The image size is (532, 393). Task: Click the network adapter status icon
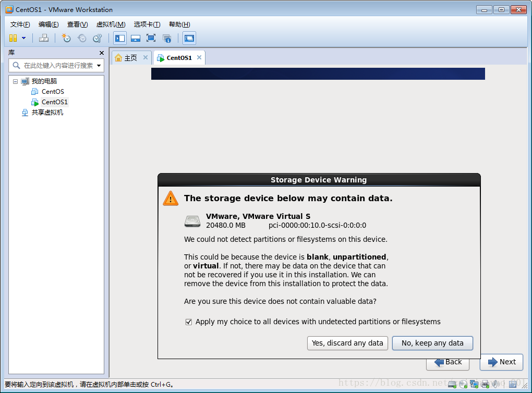pyautogui.click(x=474, y=384)
